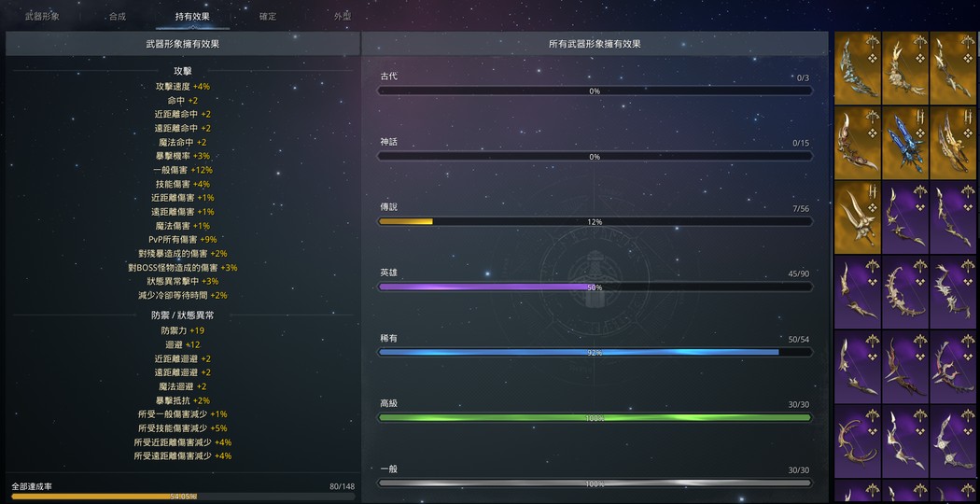
Task: Select the circular crescent golden bow card
Action: pos(858,441)
